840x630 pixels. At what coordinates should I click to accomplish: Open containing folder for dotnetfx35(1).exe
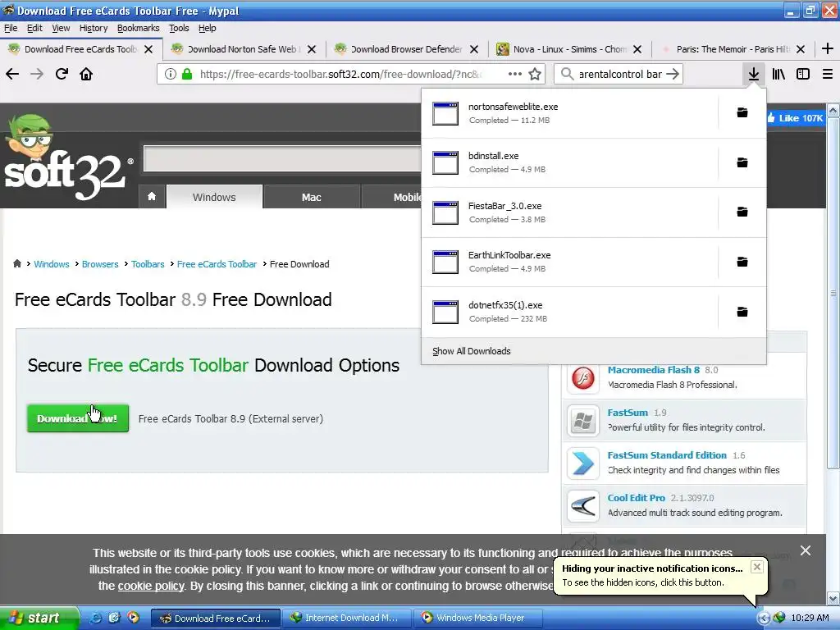tap(742, 312)
